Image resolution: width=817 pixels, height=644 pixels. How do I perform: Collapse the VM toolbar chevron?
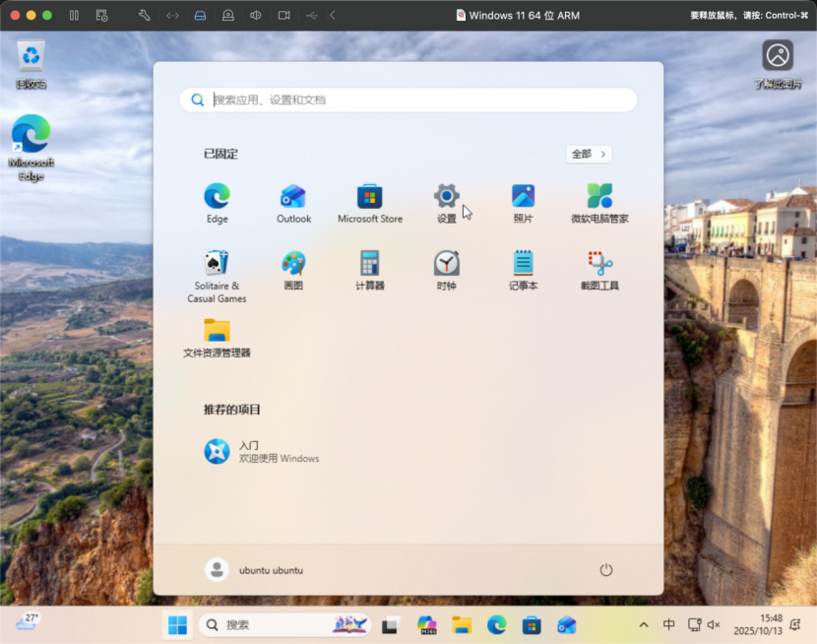click(333, 15)
